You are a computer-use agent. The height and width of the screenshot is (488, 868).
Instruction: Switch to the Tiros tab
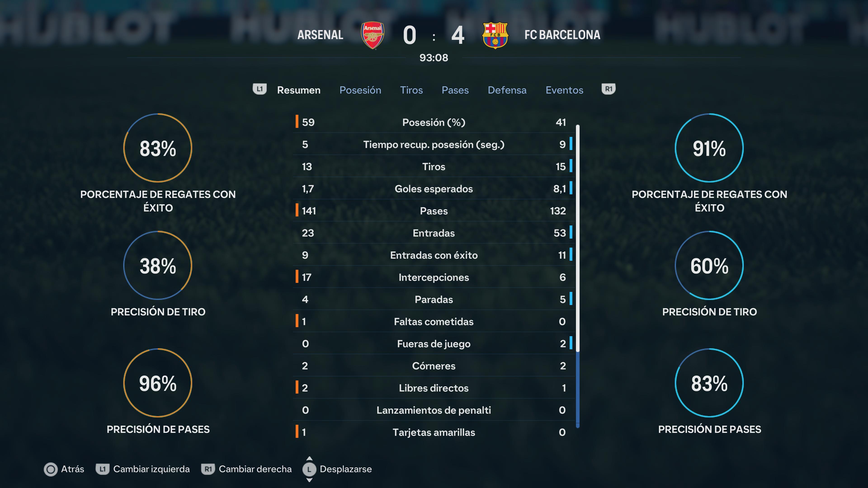point(411,90)
